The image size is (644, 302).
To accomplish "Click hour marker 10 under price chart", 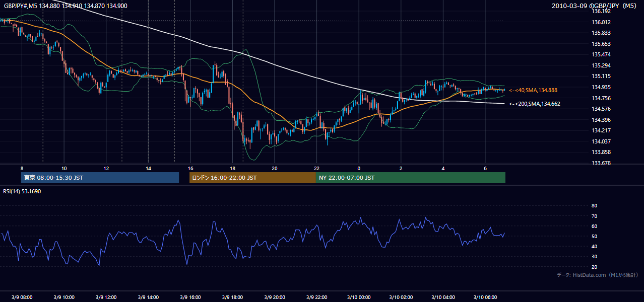I will coord(64,168).
